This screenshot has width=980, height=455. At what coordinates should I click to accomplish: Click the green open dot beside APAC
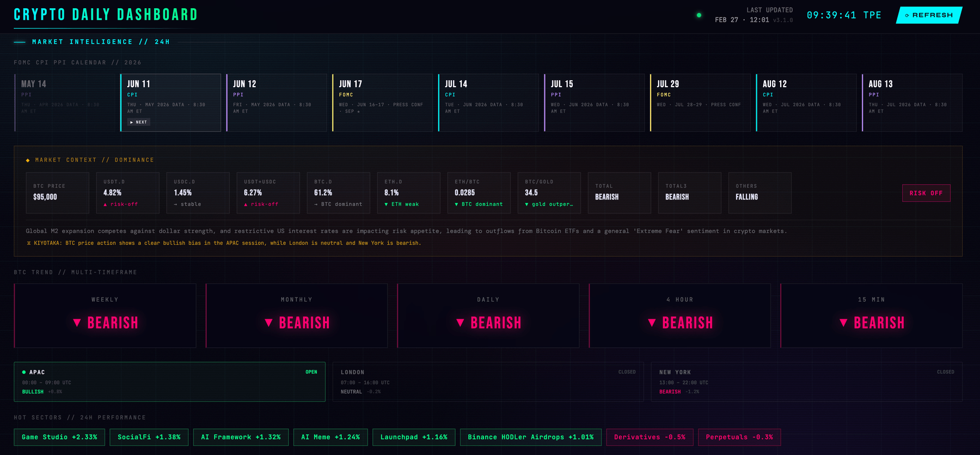(x=24, y=372)
